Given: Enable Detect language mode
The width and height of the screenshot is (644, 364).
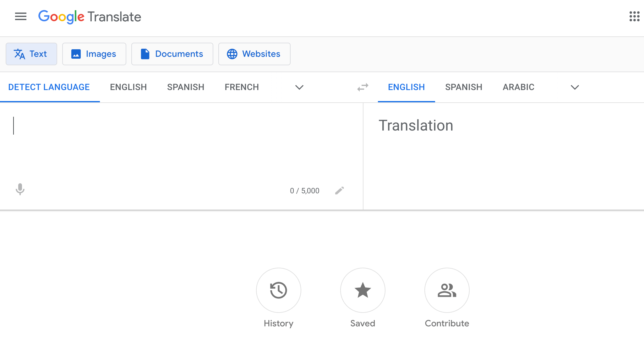Looking at the screenshot, I should point(49,87).
